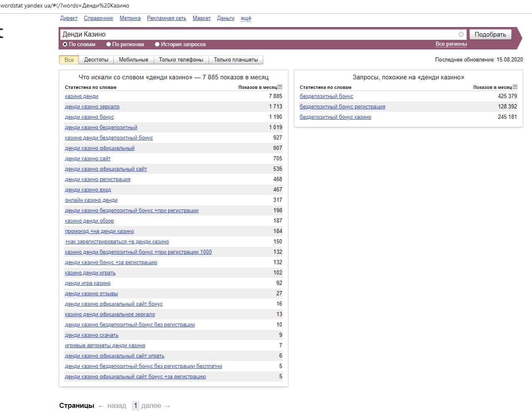The width and height of the screenshot is (532, 412).
Task: Open the промокод на денди казино link
Action: coord(99,231)
